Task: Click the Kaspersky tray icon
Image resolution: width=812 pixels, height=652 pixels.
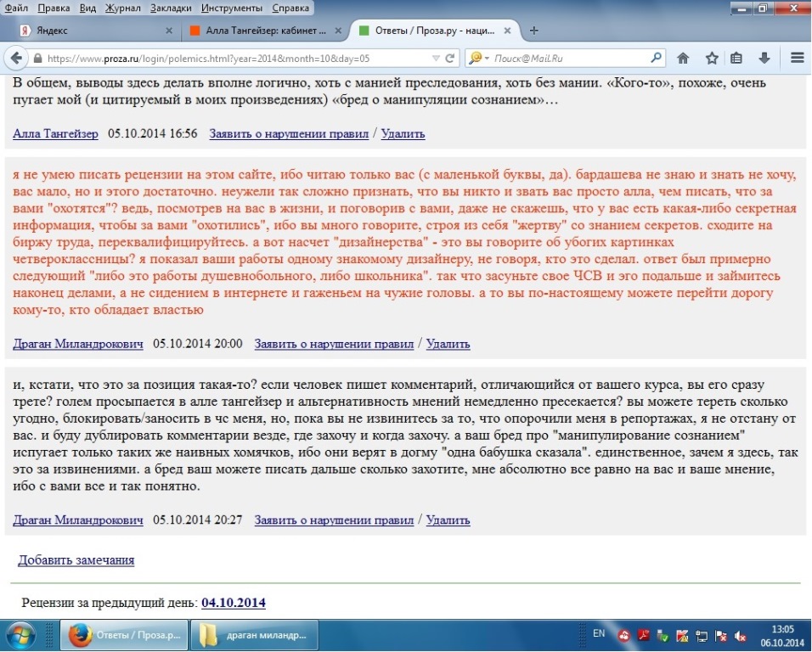Action: tap(682, 636)
